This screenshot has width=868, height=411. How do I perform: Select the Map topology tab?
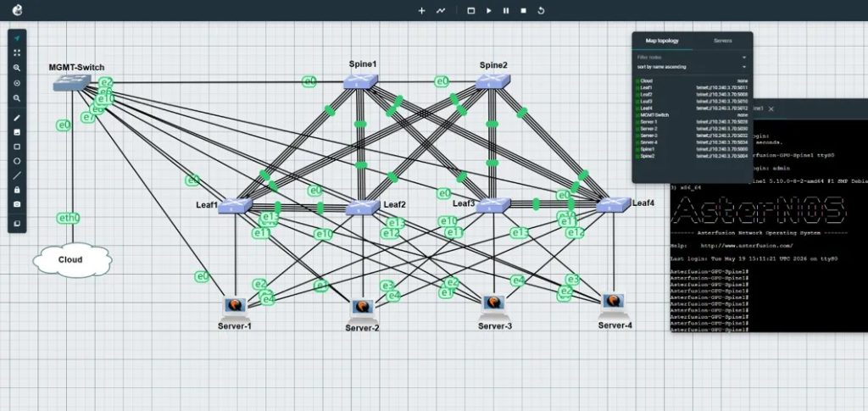point(662,41)
